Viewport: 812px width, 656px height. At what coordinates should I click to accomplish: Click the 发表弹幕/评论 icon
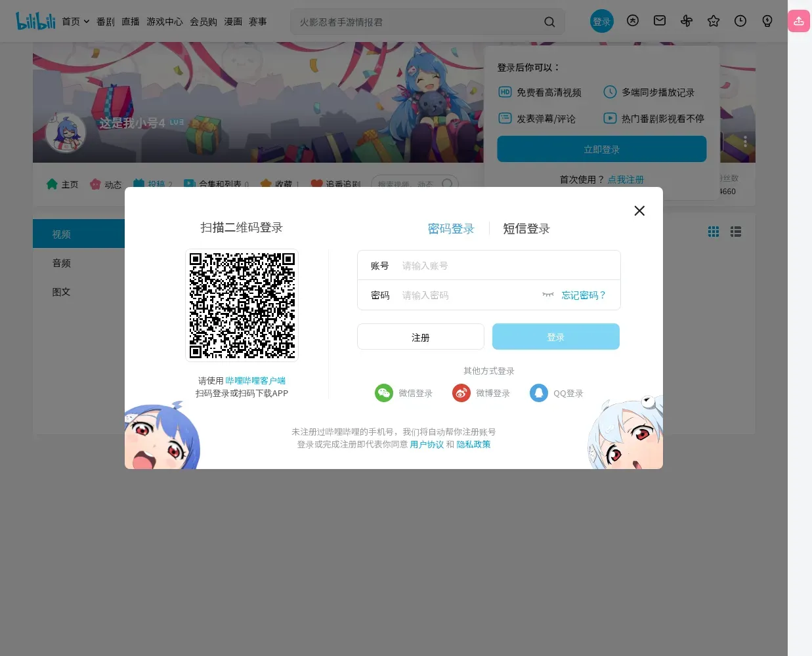505,118
